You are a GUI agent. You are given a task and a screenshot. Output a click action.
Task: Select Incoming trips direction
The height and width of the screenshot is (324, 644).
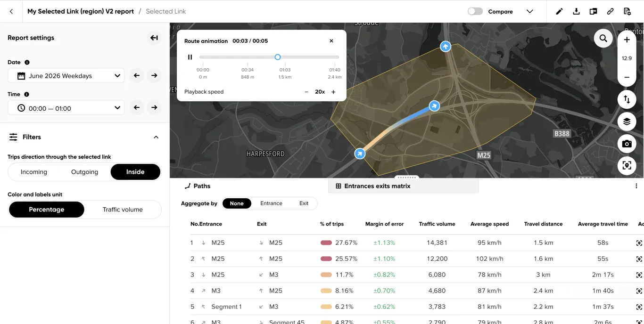coord(34,172)
